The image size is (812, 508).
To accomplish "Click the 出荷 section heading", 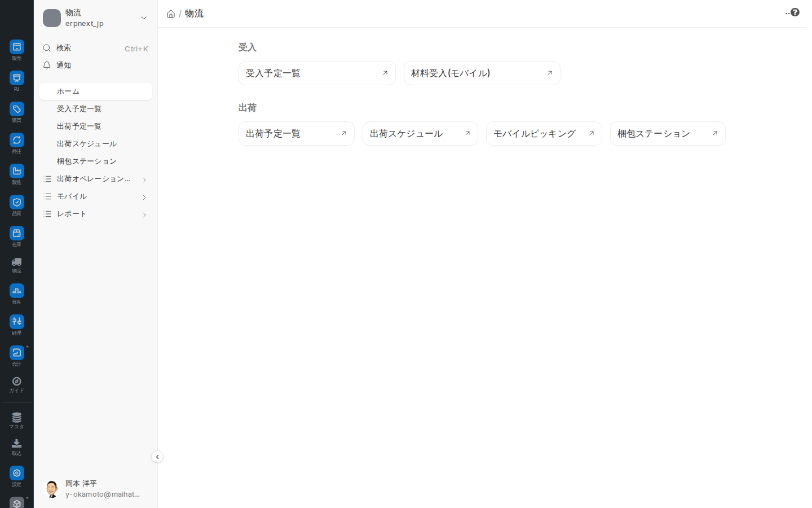I will [x=248, y=108].
